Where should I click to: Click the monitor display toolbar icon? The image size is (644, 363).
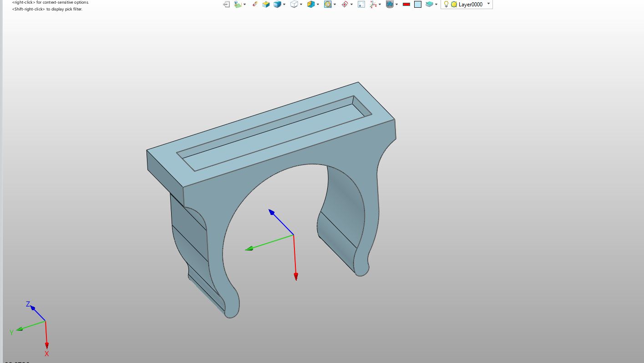click(390, 4)
